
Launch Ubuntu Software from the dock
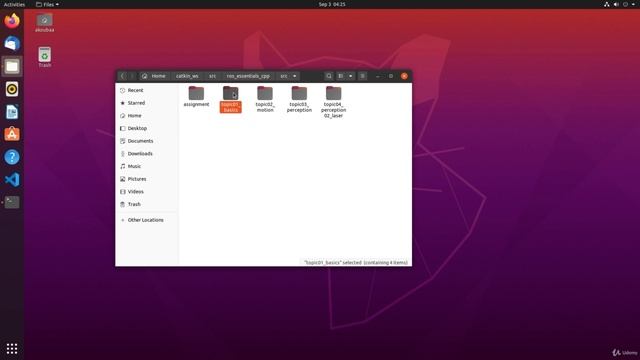click(x=12, y=134)
